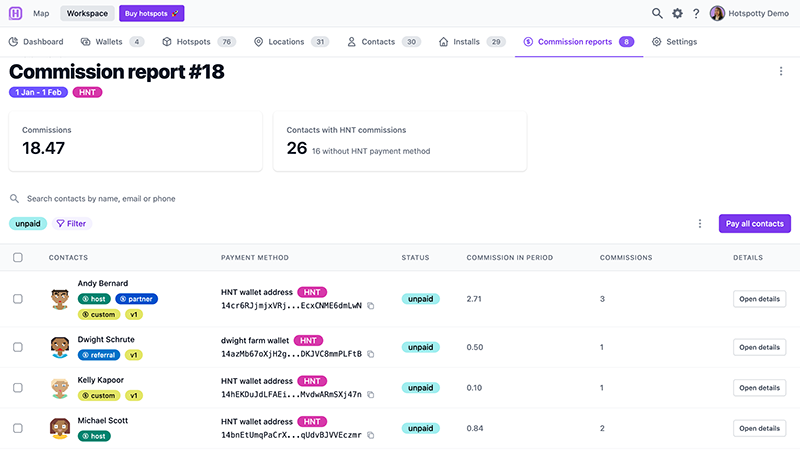Copy Andy Bernard's wallet address
800x456 pixels.
(x=371, y=306)
